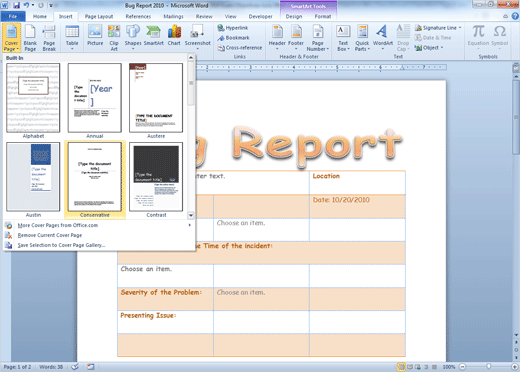Choose the Austin cover page
This screenshot has width=520, height=372.
point(33,180)
